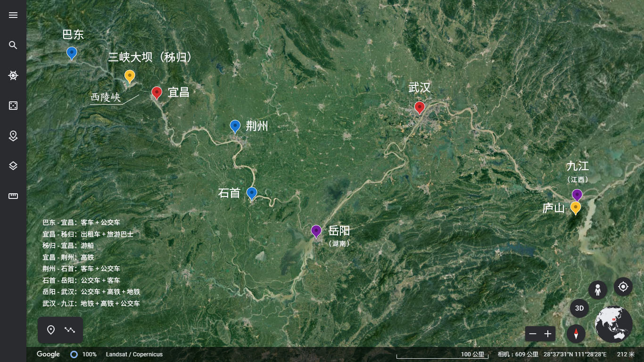This screenshot has width=644, height=362.
Task: Click the 荆州 - 石首 route text line
Action: click(82, 269)
